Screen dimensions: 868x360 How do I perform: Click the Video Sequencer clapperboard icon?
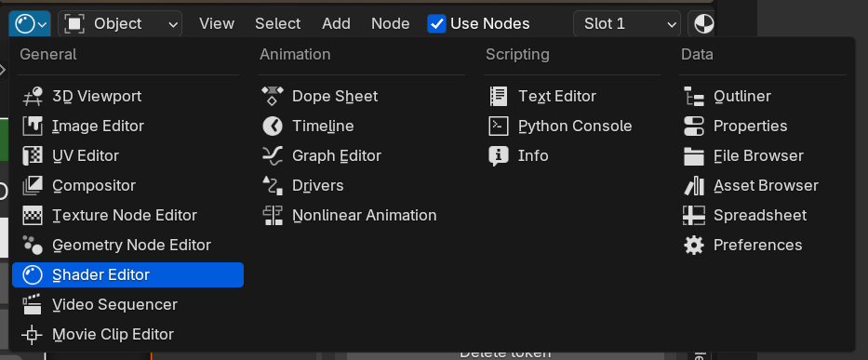click(x=33, y=304)
